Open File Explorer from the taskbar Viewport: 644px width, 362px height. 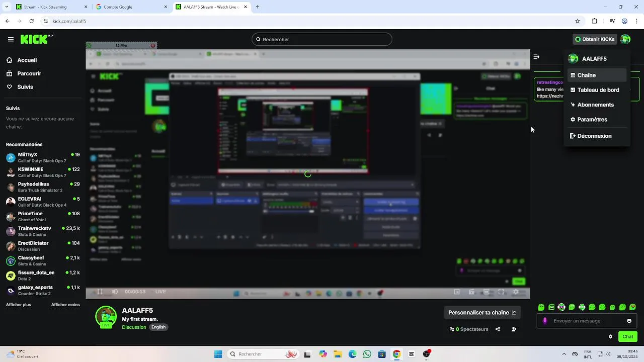(x=338, y=354)
